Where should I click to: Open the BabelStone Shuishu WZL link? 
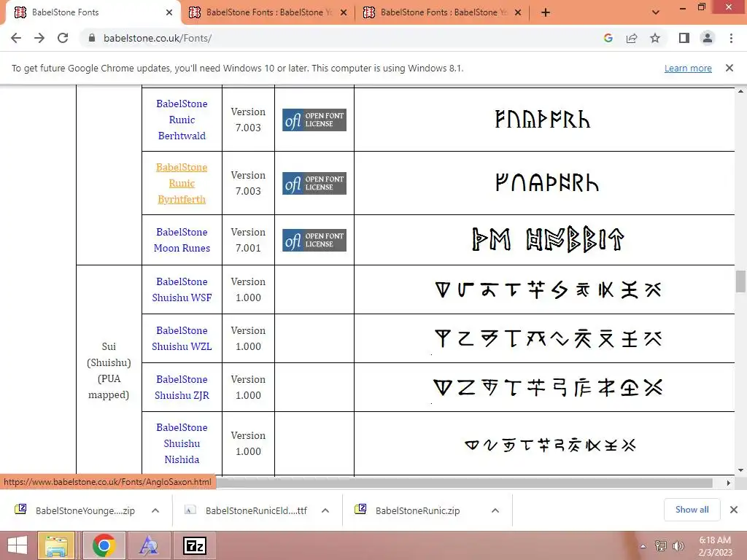tap(182, 338)
